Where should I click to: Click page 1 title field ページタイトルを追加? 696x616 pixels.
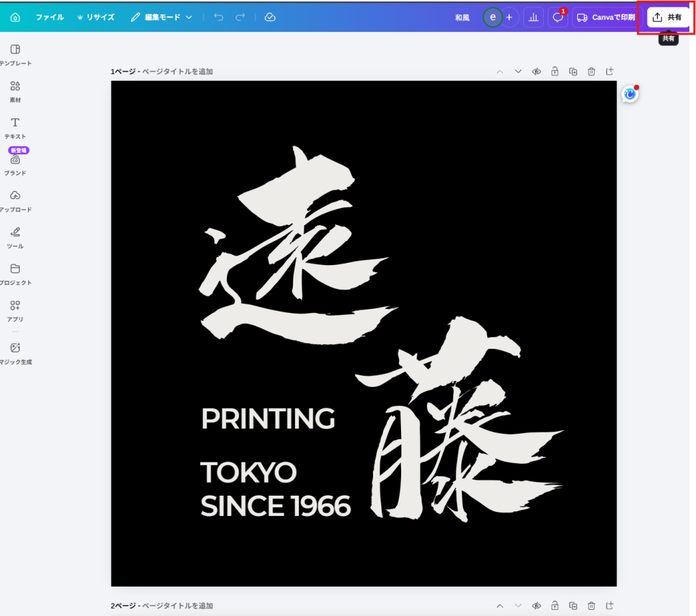[177, 71]
